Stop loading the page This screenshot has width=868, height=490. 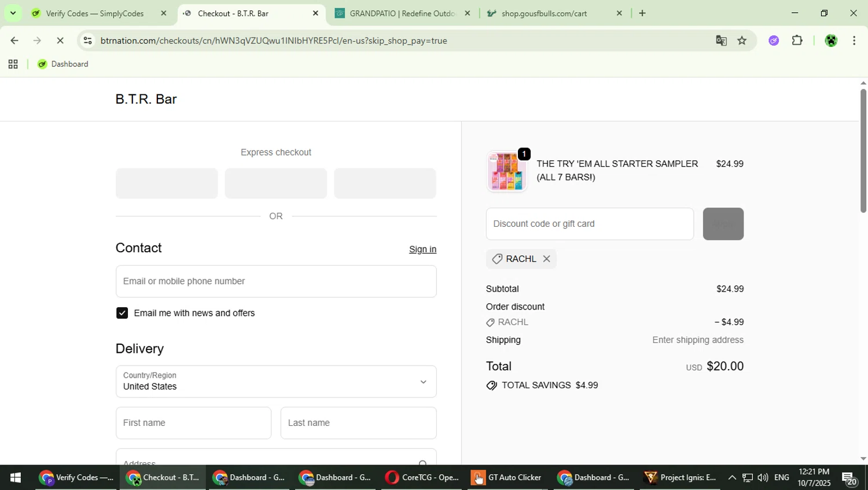(x=60, y=40)
